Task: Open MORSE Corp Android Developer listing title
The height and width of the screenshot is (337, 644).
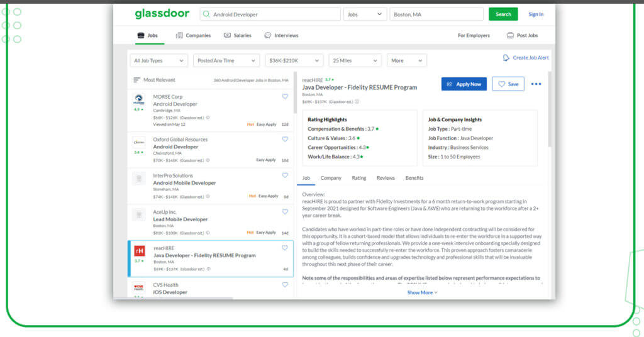Action: click(175, 104)
